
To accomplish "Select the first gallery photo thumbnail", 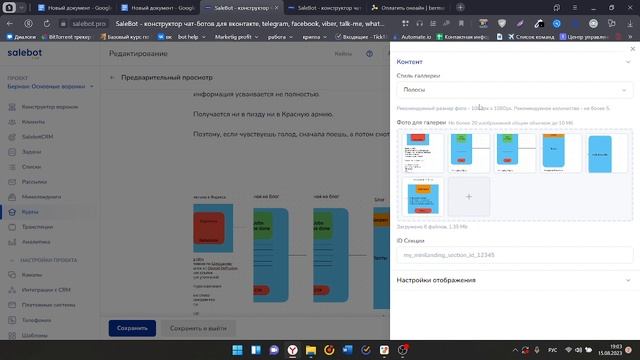I will click(x=422, y=153).
